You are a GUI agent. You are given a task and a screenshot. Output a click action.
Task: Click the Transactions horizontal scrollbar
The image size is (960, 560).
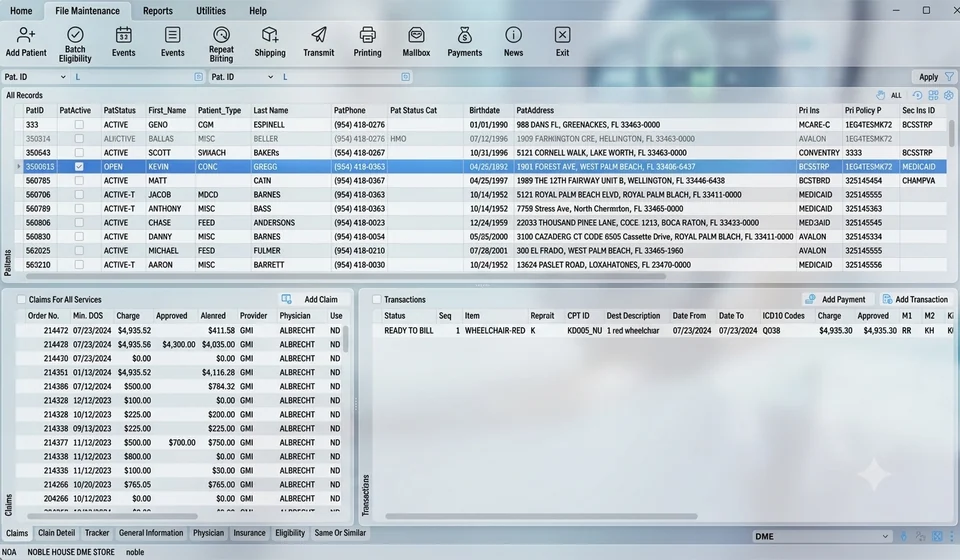[541, 517]
